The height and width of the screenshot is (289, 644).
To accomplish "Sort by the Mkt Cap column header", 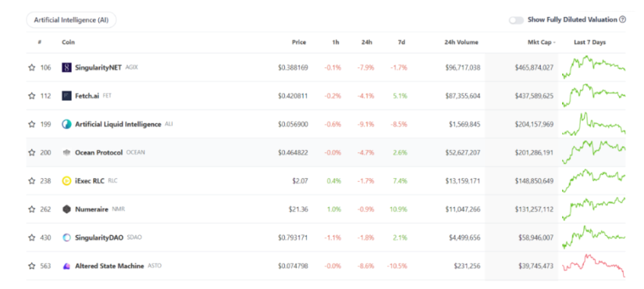I will point(543,42).
